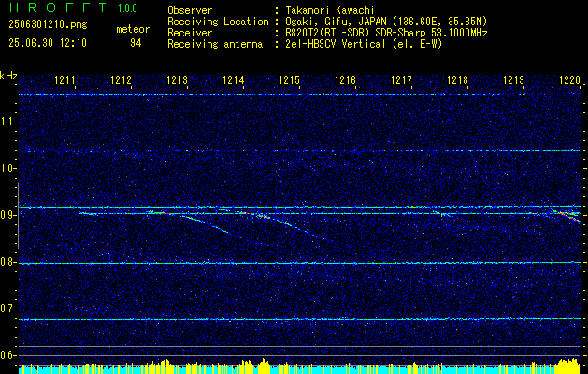588x374 pixels.
Task: Select the 1215 time marker
Action: coord(290,79)
